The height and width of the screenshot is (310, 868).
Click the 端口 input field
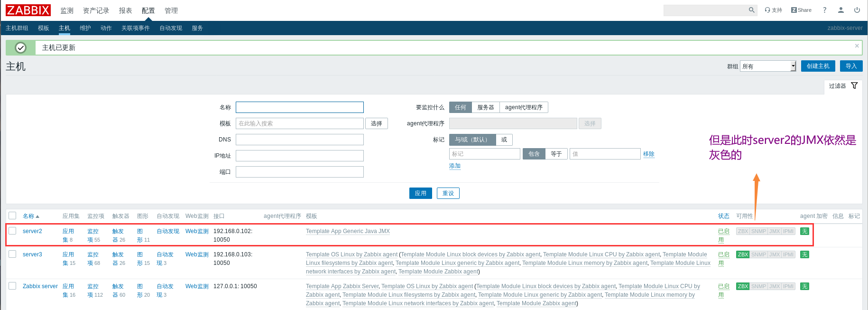300,172
